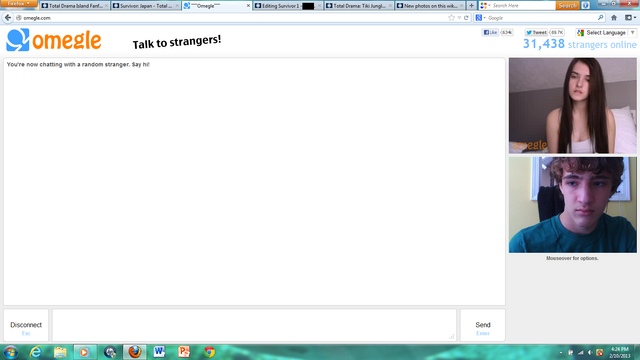The height and width of the screenshot is (360, 640).
Task: Click the Facebook Like button
Action: (x=490, y=32)
